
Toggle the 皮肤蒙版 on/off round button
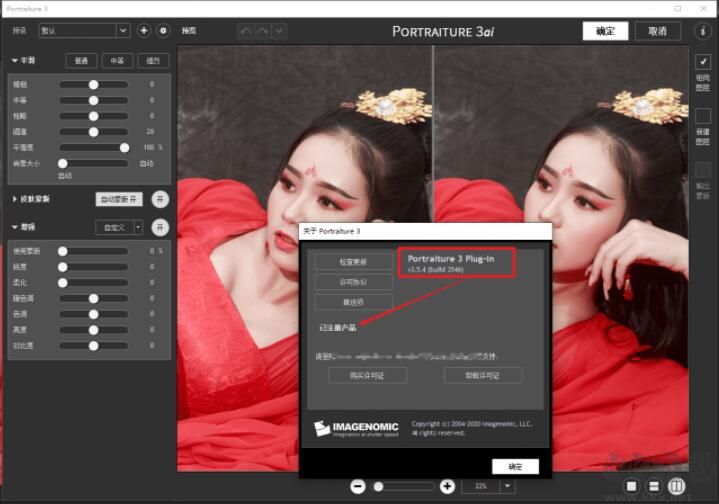coord(160,199)
